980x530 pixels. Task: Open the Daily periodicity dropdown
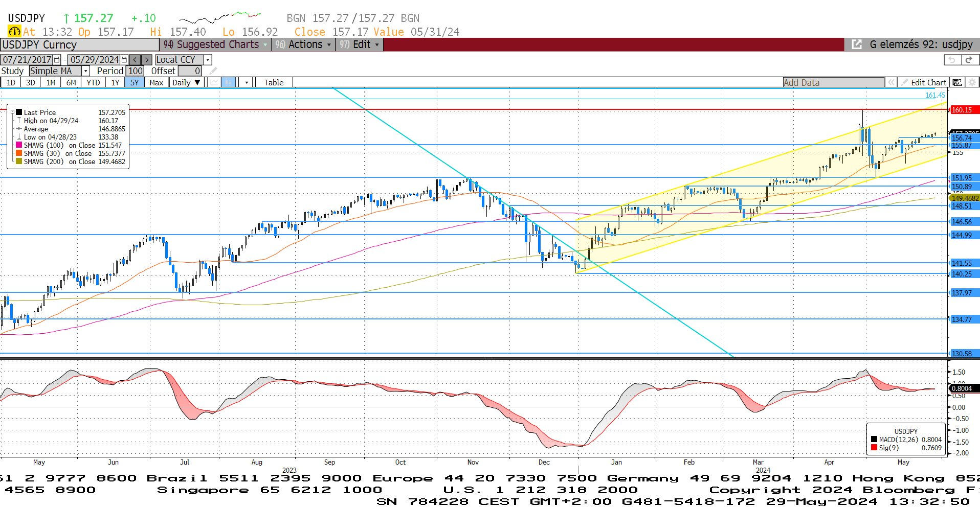[x=186, y=82]
